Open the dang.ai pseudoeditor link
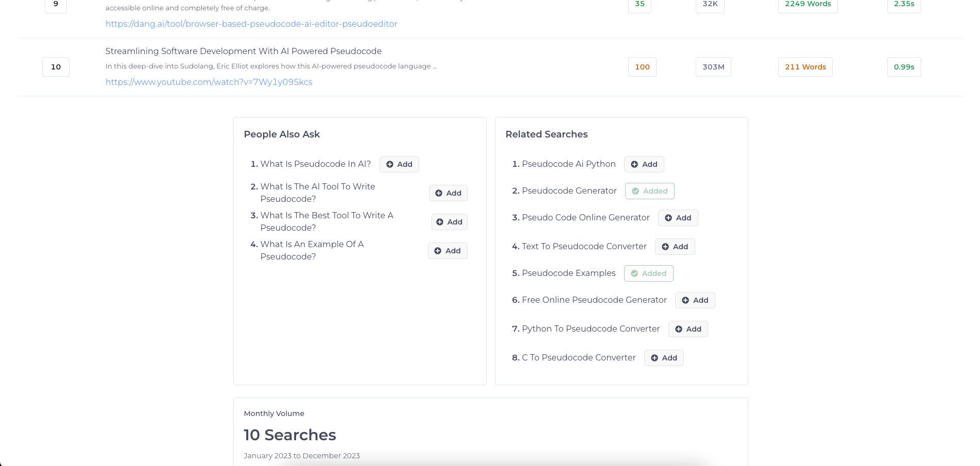The image size is (980, 466). pyautogui.click(x=251, y=24)
